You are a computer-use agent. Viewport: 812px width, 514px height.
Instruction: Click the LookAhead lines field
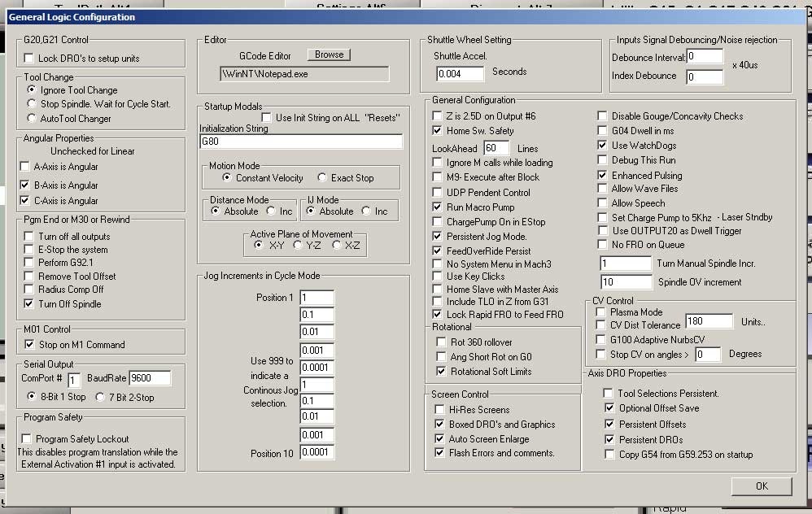point(496,148)
